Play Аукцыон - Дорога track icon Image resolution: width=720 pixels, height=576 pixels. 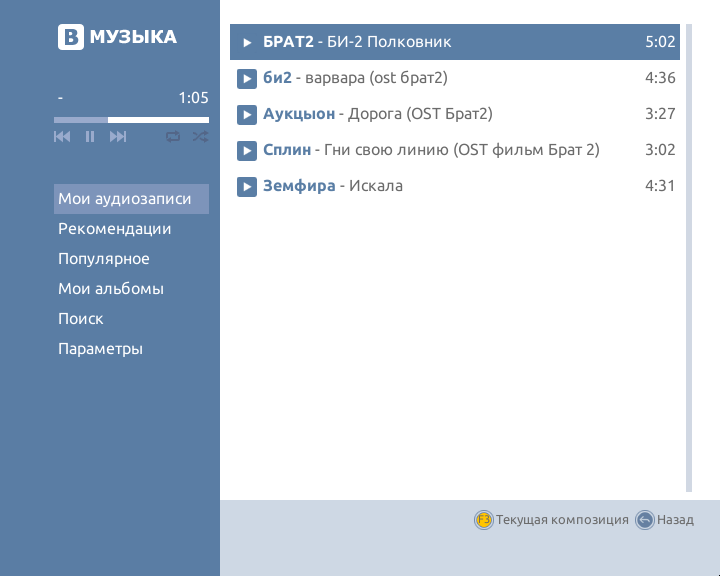[247, 114]
